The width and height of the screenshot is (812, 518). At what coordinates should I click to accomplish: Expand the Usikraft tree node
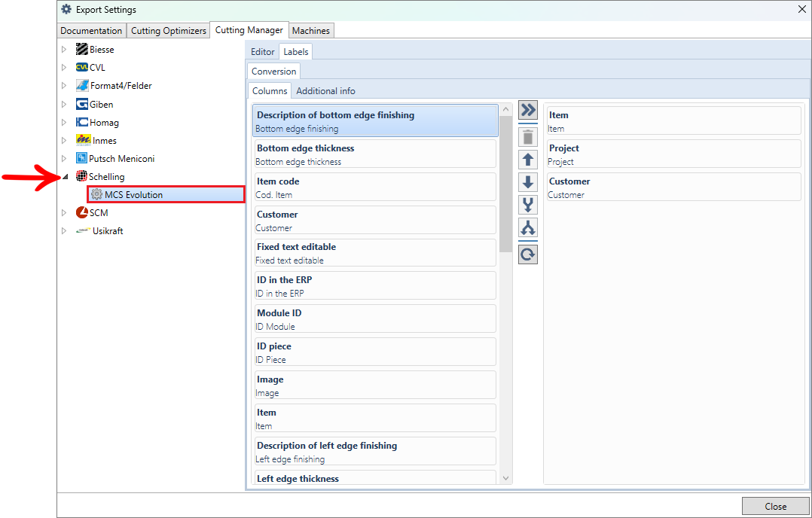64,231
